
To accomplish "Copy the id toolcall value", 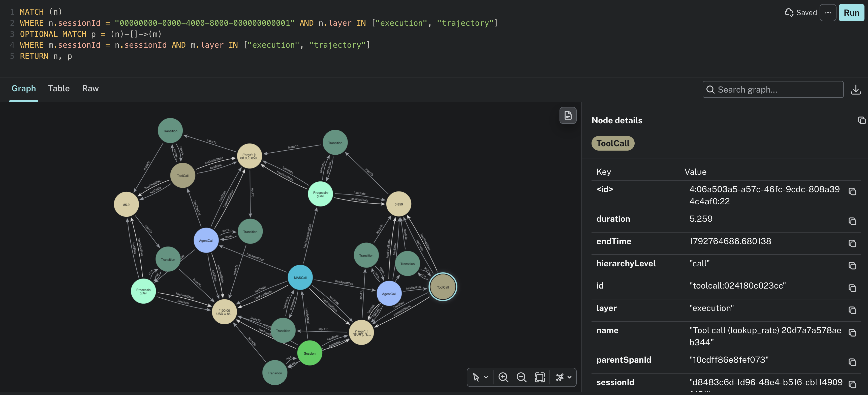I will tap(852, 288).
